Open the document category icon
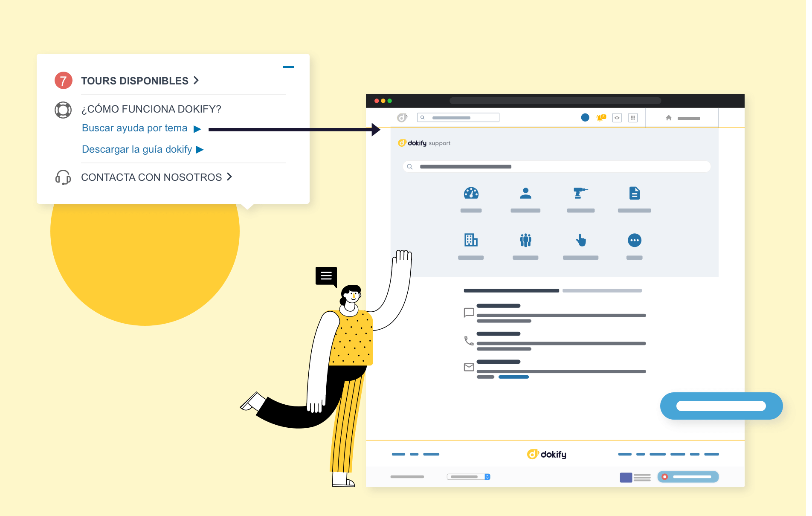Image resolution: width=812 pixels, height=516 pixels. [635, 194]
